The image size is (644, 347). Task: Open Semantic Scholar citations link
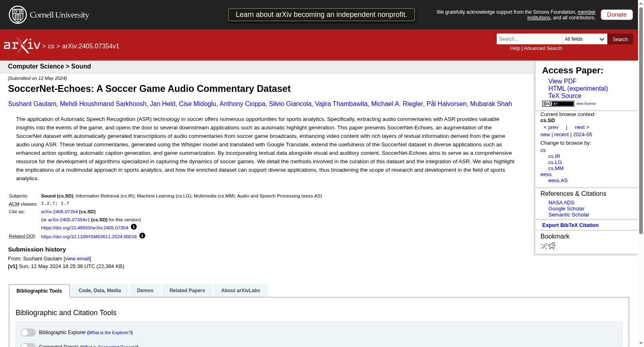coord(569,215)
